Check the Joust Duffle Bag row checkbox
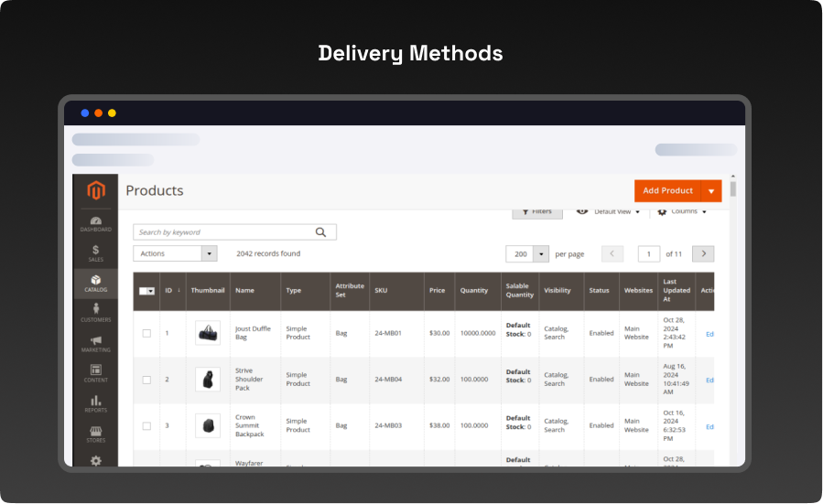Screen dimensions: 823x504 coord(146,333)
